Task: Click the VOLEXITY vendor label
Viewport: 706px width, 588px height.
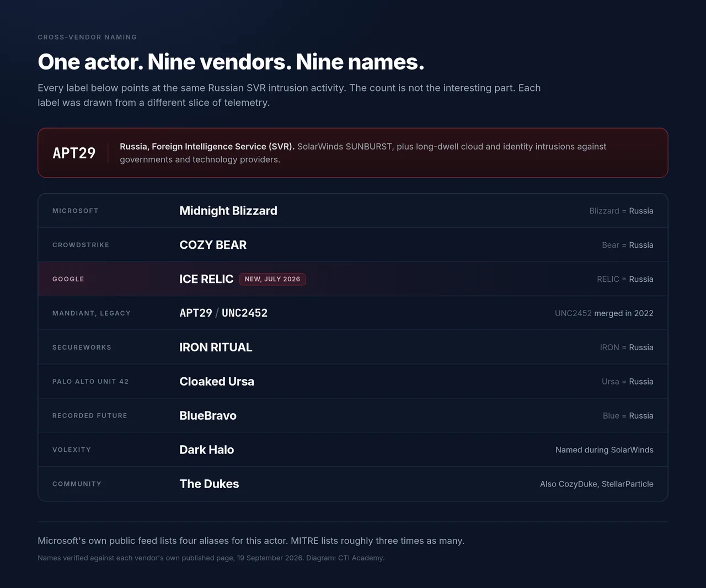Action: 72,450
